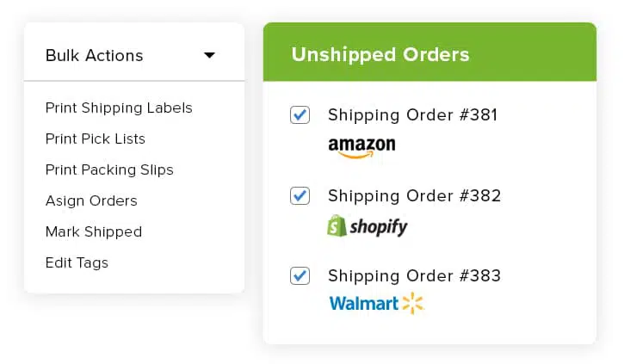Pick Mark Shipped from bulk actions
This screenshot has width=624, height=364.
[x=94, y=231]
